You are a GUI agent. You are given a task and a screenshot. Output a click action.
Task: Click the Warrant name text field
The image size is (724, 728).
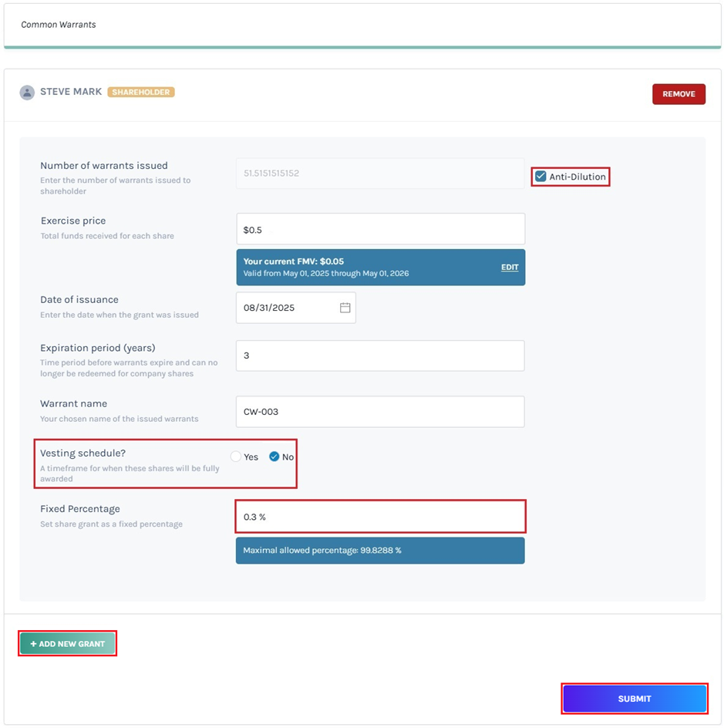click(x=380, y=412)
